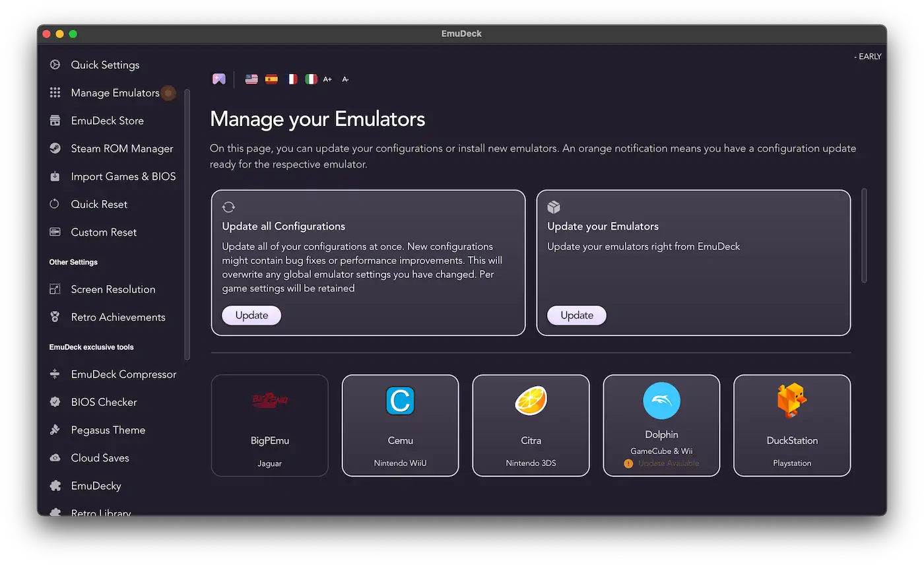This screenshot has height=565, width=924.
Task: Click the Steam ROM Manager steam icon
Action: [55, 149]
